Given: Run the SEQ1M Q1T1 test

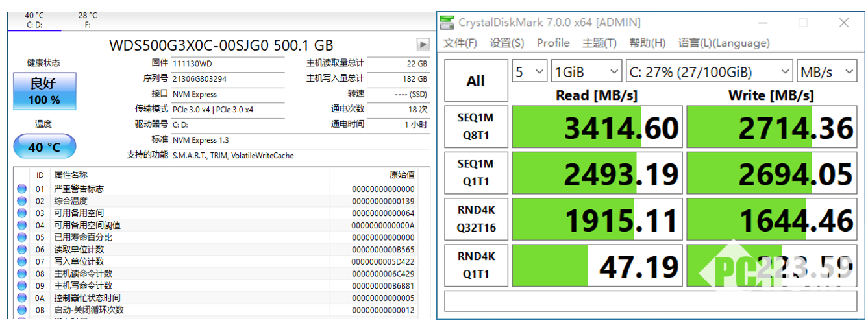Looking at the screenshot, I should tap(476, 173).
